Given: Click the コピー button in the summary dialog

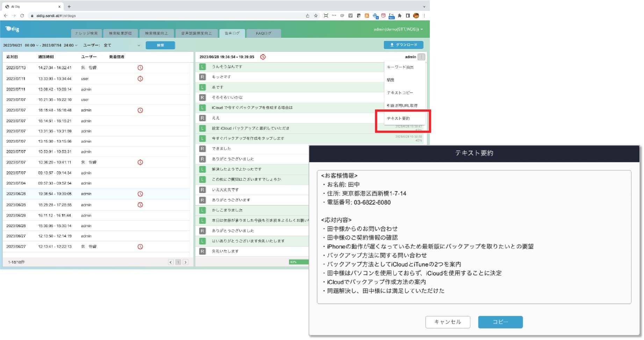Looking at the screenshot, I should pos(500,322).
